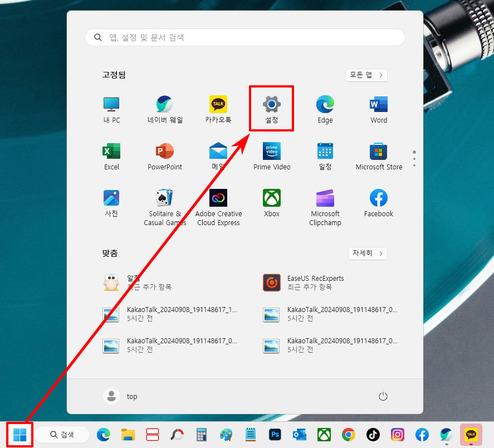Launch Word from the Start menu

point(379,109)
